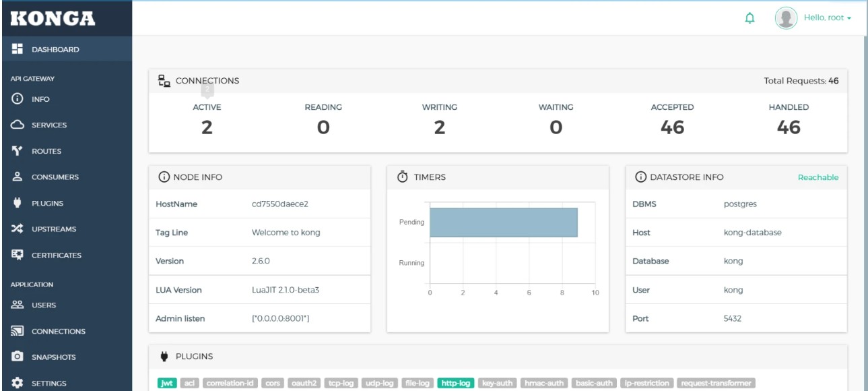This screenshot has height=391, width=868.
Task: Click the Connections panel header icon
Action: pyautogui.click(x=164, y=81)
